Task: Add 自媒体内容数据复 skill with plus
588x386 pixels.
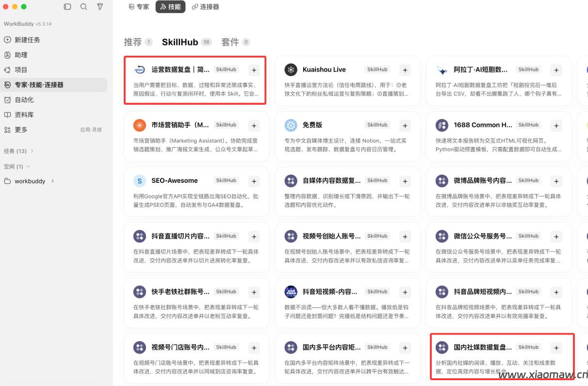Action: pyautogui.click(x=405, y=181)
